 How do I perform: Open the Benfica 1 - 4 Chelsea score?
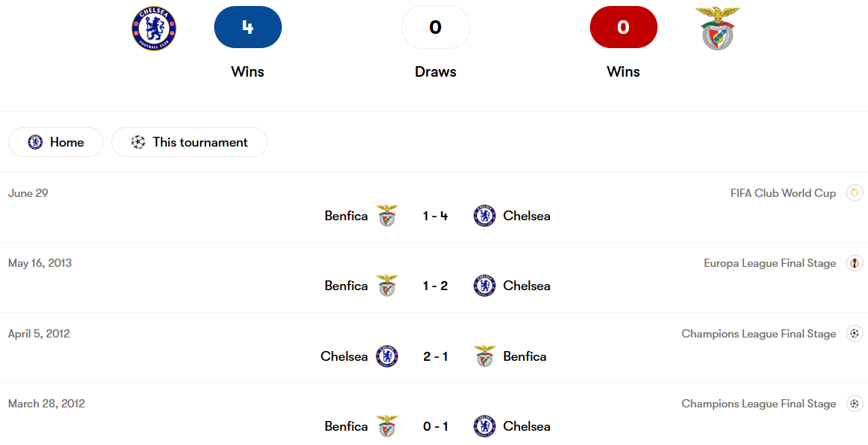point(435,216)
